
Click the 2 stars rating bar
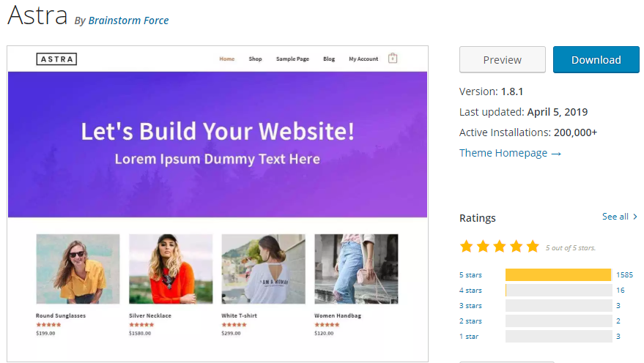(558, 321)
